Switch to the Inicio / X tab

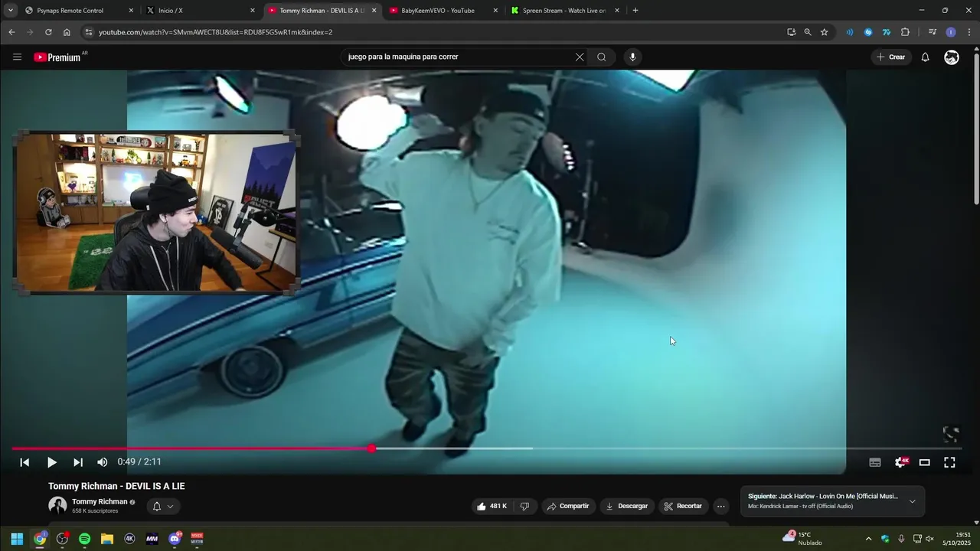point(201,11)
